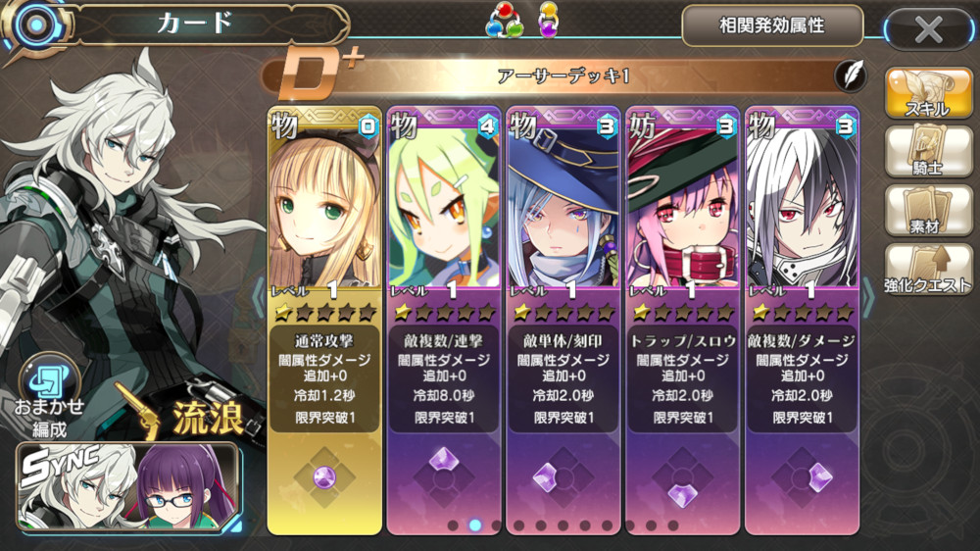The width and height of the screenshot is (980, 551).
Task: Close the card screen with X button
Action: coord(929,28)
